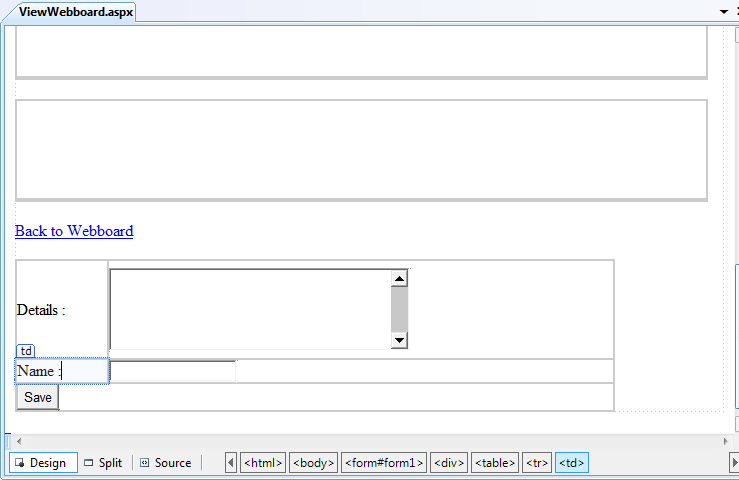
Task: Click the td smart tag label
Action: point(26,351)
